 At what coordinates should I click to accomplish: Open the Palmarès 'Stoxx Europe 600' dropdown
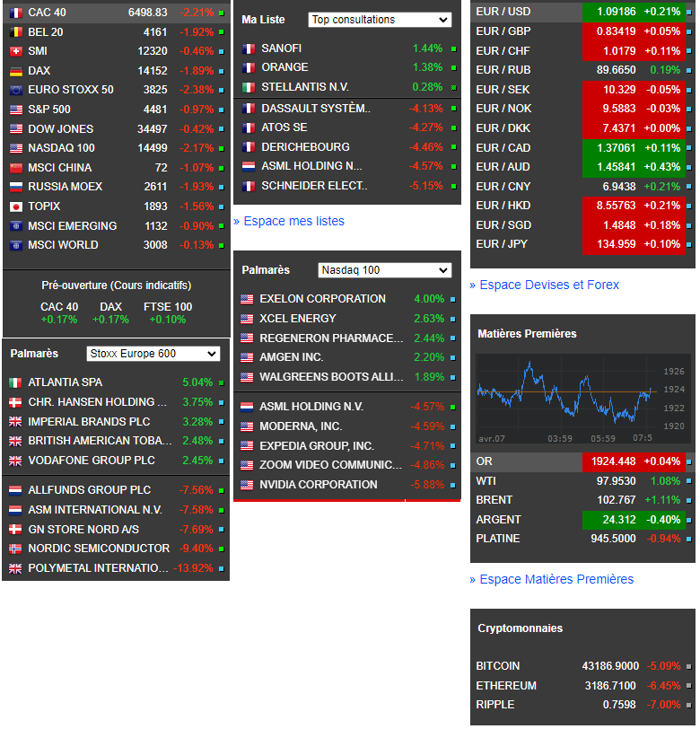(x=153, y=354)
